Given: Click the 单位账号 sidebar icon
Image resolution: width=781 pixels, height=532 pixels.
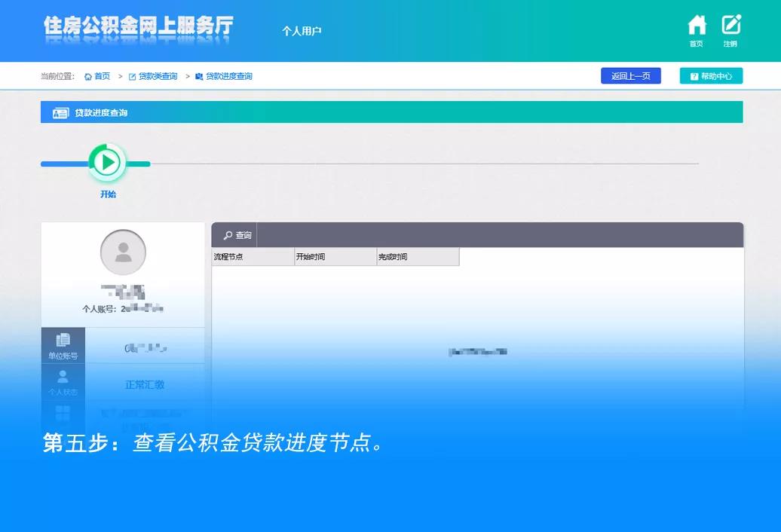Looking at the screenshot, I should point(63,341).
